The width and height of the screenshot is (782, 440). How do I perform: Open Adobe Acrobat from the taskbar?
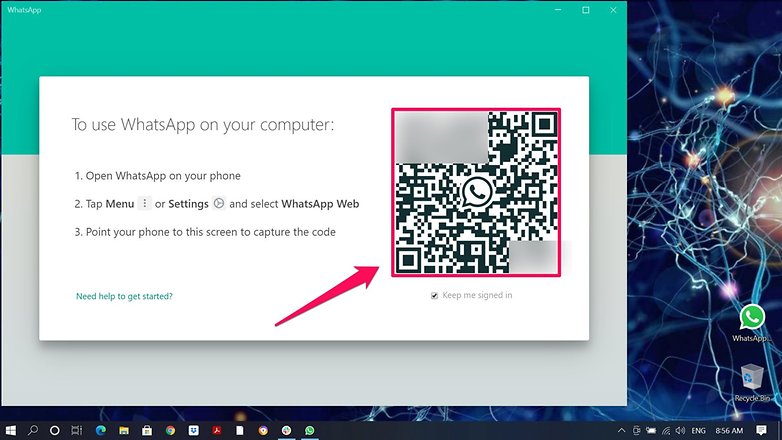pos(217,430)
